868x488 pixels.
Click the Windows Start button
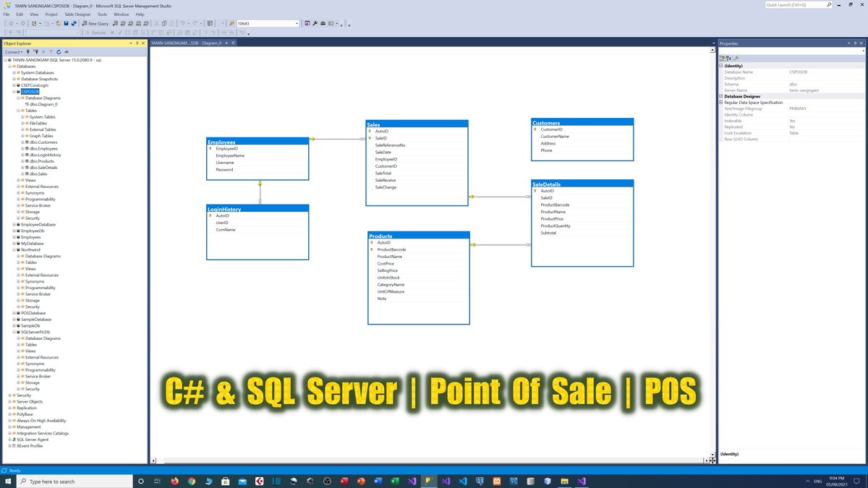pyautogui.click(x=8, y=481)
